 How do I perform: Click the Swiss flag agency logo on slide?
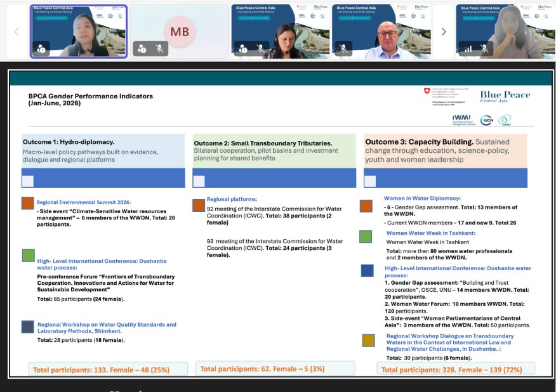click(x=446, y=96)
